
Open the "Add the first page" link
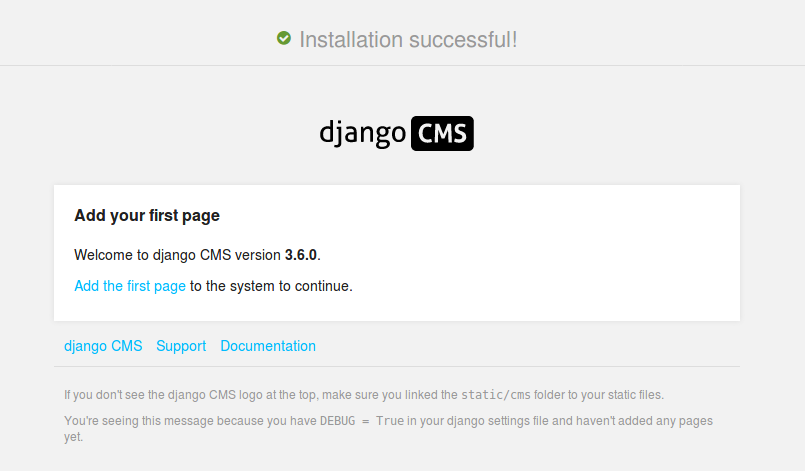pyautogui.click(x=130, y=286)
